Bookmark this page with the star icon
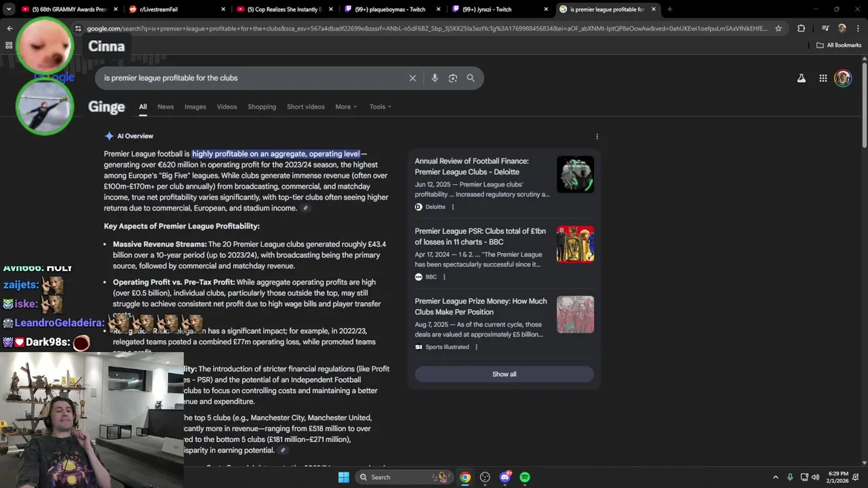Image resolution: width=868 pixels, height=488 pixels. click(778, 28)
